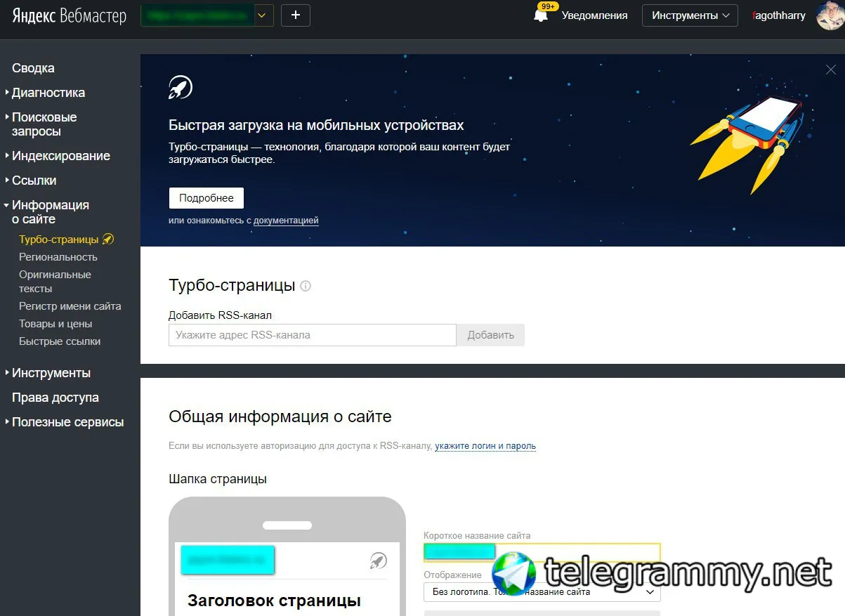Click the укажите логин и пароль link
The image size is (845, 616).
(485, 446)
